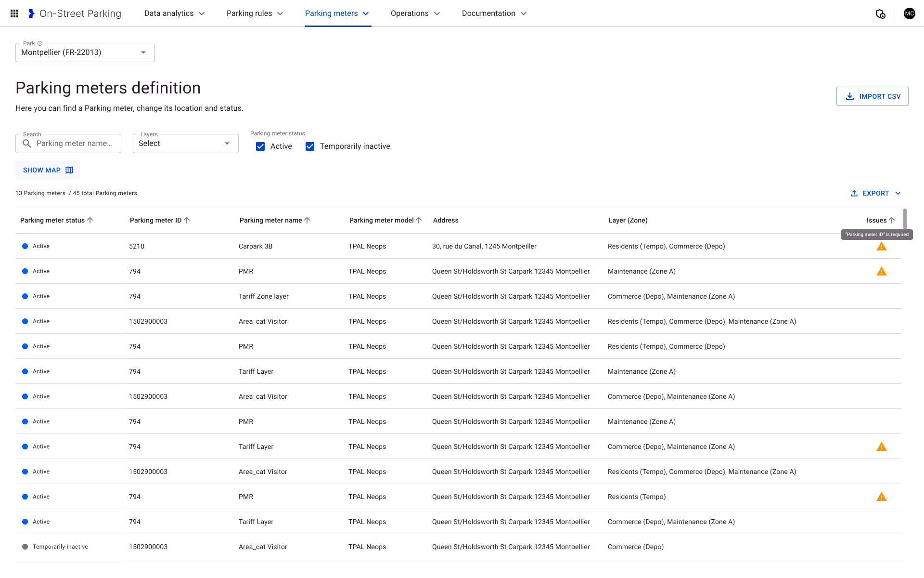This screenshot has width=924, height=578.
Task: Click warning icon in Carpark 3B row
Action: click(881, 247)
